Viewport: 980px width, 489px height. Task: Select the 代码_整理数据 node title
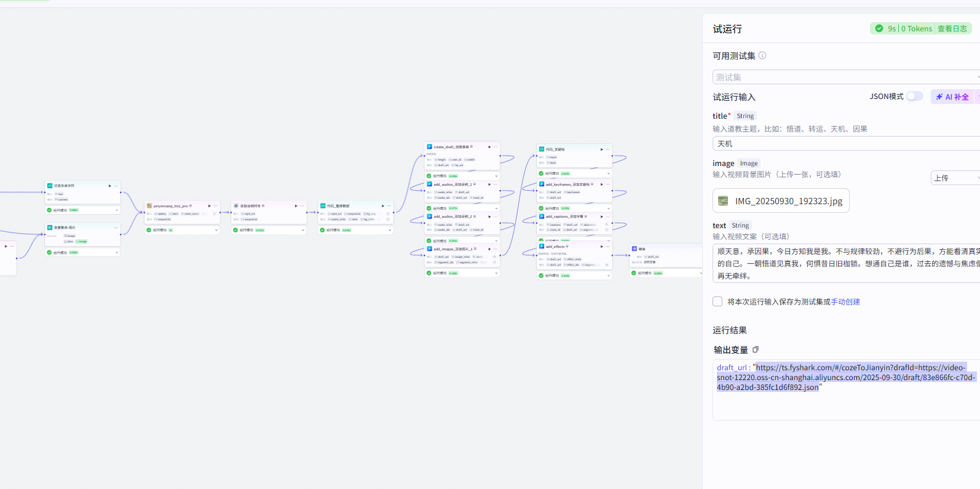tap(338, 206)
